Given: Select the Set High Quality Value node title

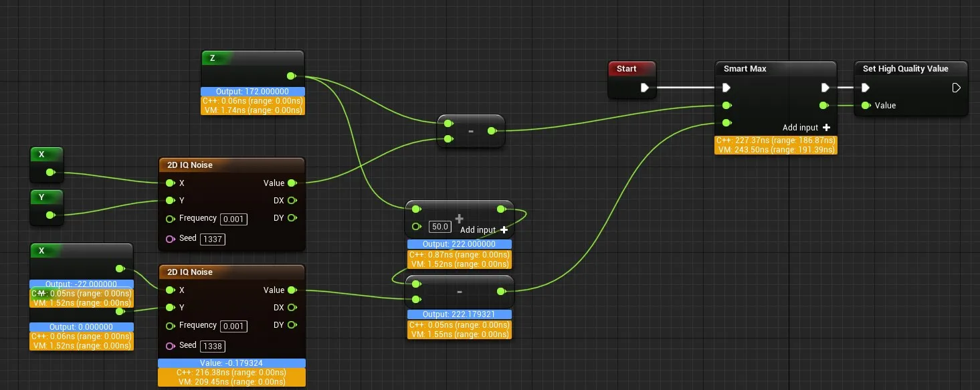Looking at the screenshot, I should coord(905,69).
